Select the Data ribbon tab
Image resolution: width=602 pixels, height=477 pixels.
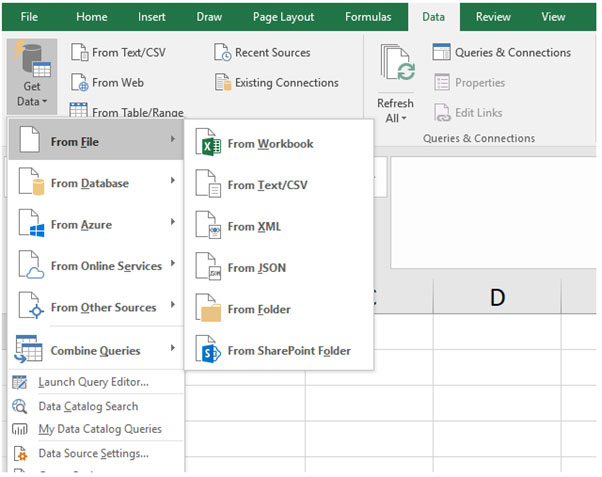(433, 17)
